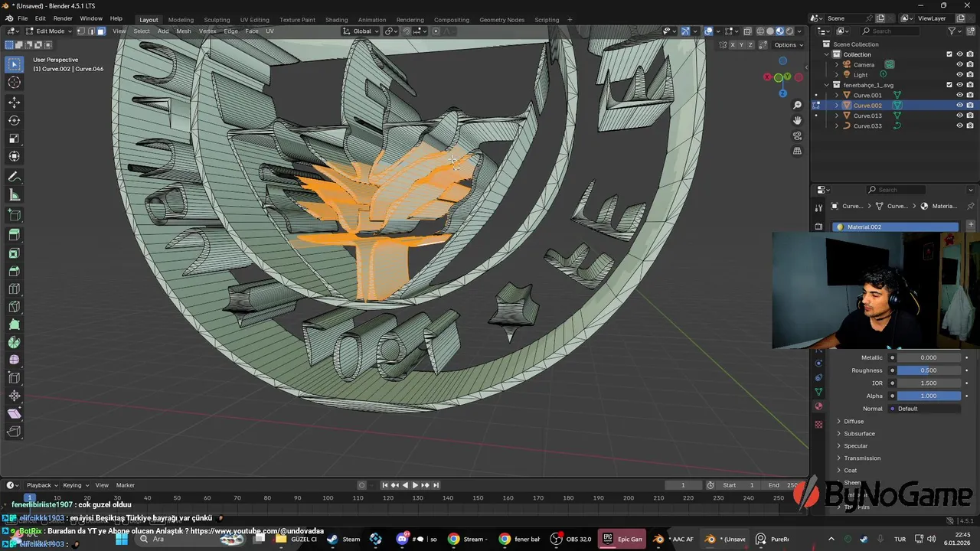Image resolution: width=980 pixels, height=551 pixels.
Task: Select the Move tool
Action: [x=14, y=102]
